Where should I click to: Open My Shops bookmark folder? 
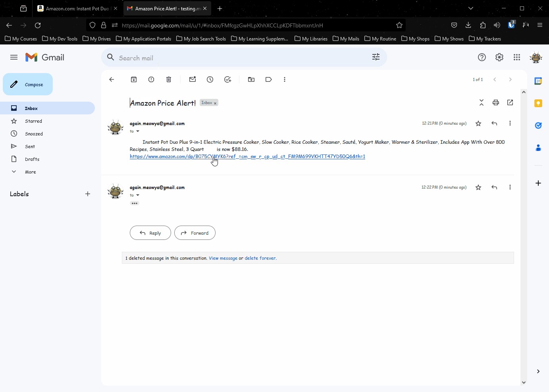tap(415, 39)
